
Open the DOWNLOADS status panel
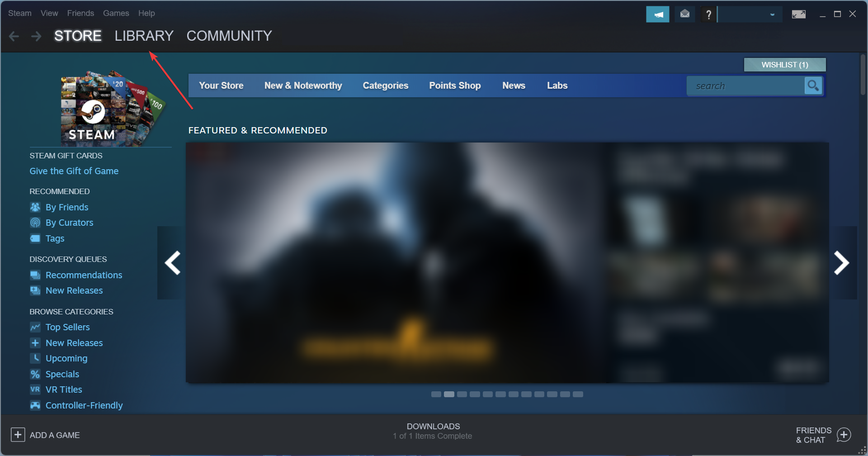(433, 431)
